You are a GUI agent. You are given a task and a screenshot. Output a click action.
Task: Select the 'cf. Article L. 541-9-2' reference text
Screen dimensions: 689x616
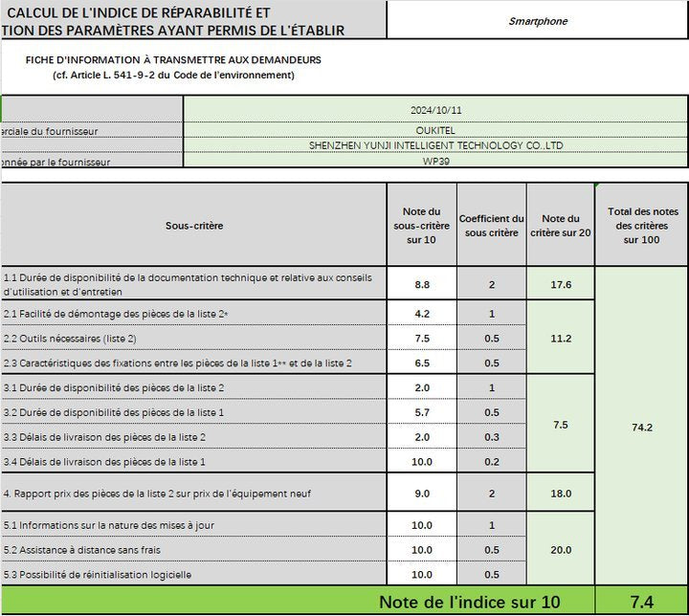click(173, 76)
